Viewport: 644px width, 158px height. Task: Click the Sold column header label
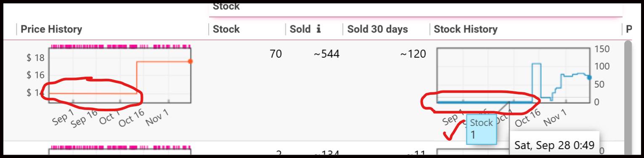[300, 29]
